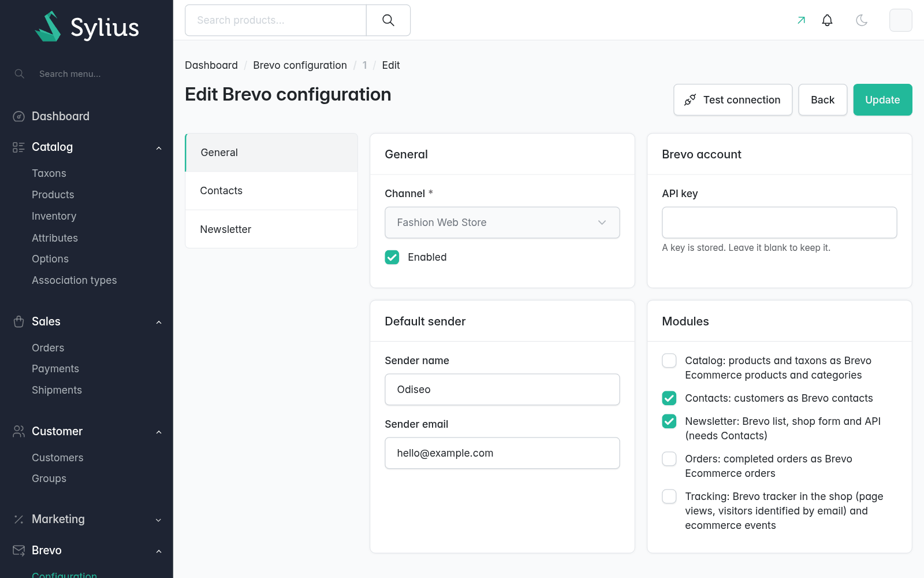Disable the Newsletter module checkbox
Screen dimensions: 924x578
point(669,421)
